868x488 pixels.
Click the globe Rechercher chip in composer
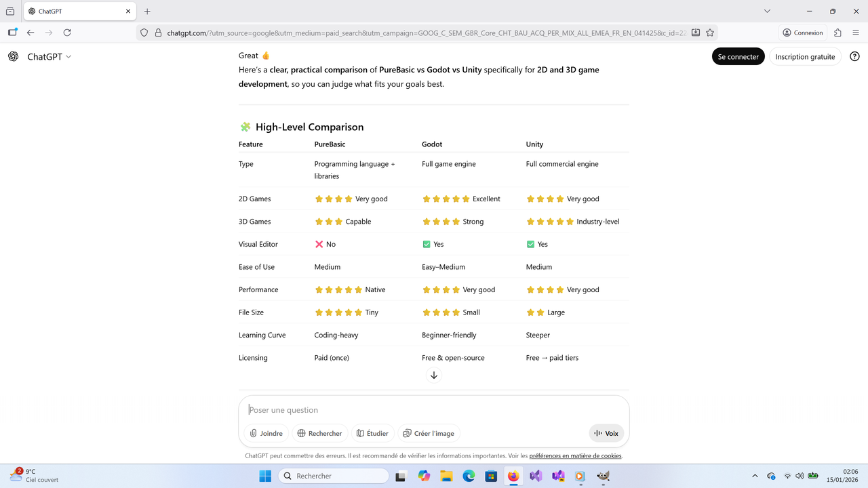point(320,433)
